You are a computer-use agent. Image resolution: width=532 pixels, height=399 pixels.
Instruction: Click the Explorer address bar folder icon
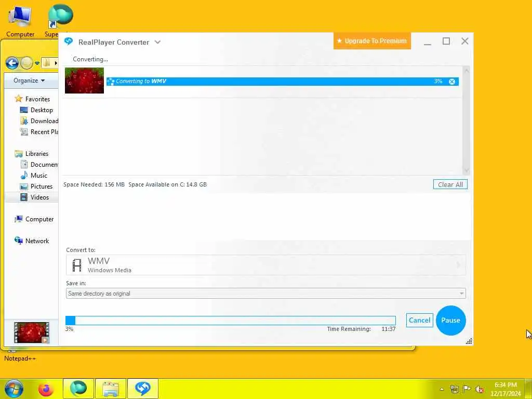point(46,63)
